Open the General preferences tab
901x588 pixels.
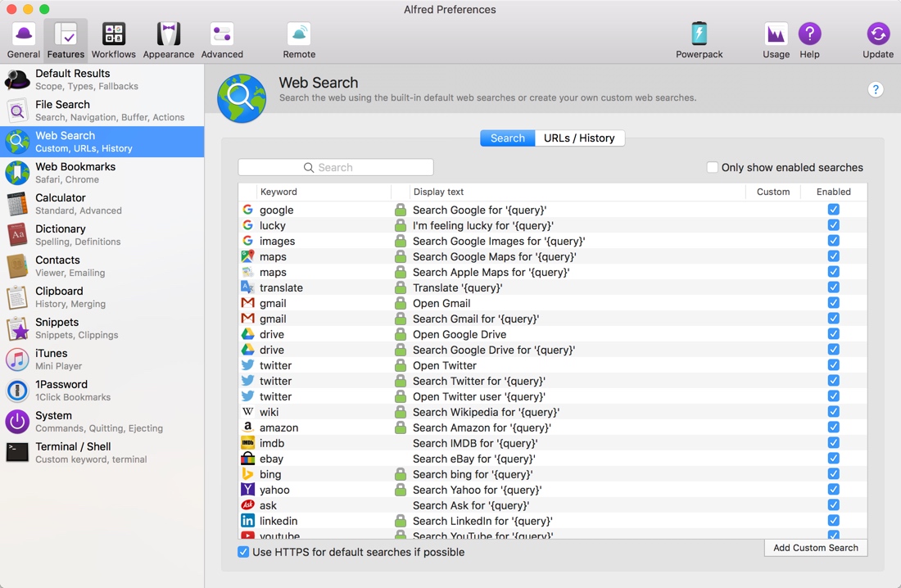(x=24, y=40)
